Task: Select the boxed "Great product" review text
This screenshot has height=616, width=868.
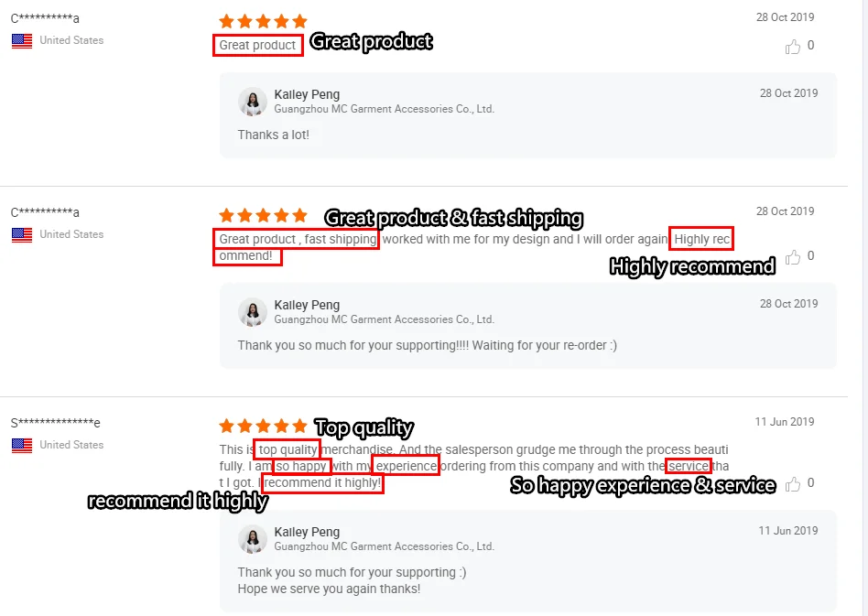Action: pos(257,46)
